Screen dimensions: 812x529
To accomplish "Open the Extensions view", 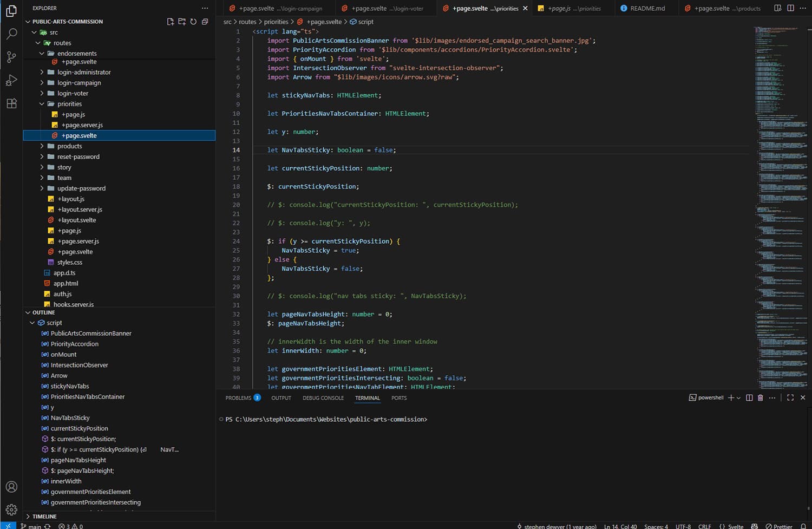I will point(11,104).
